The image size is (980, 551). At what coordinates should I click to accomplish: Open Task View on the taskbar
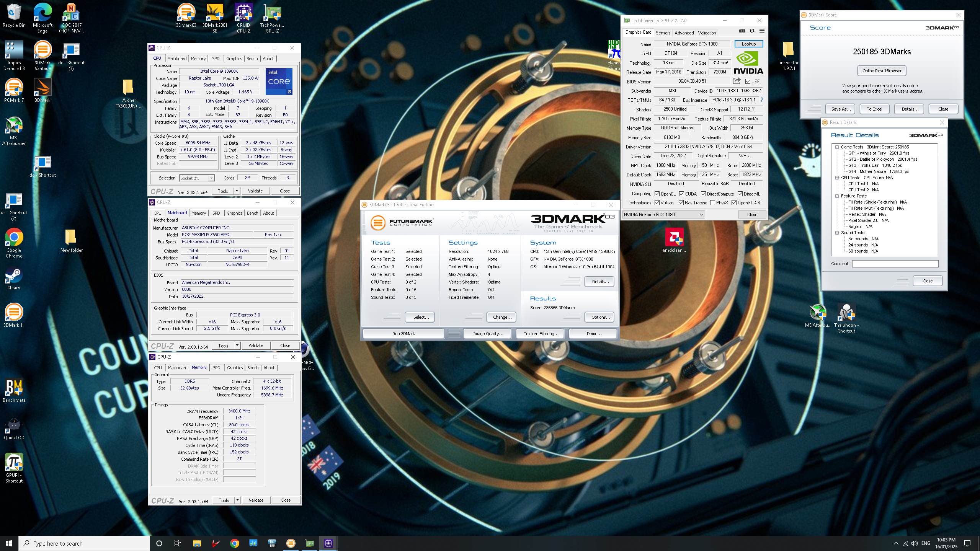tap(177, 543)
